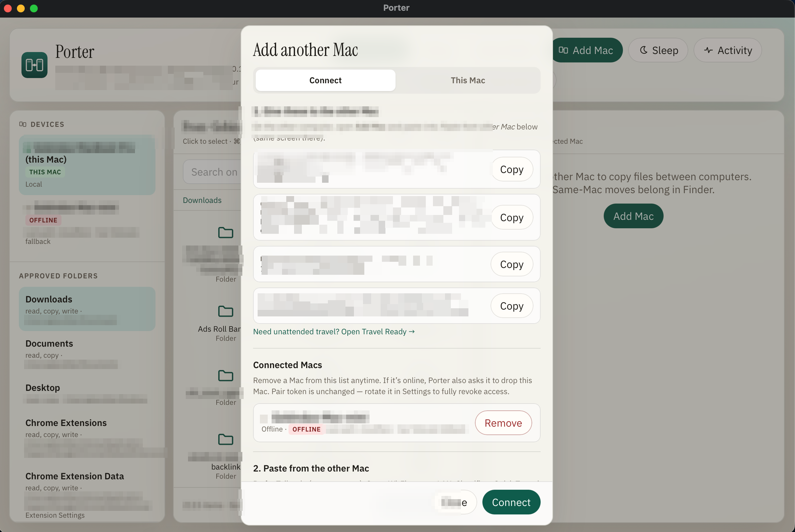Click the APPROVED FOLDERS heading
Image resolution: width=795 pixels, height=532 pixels.
[58, 276]
